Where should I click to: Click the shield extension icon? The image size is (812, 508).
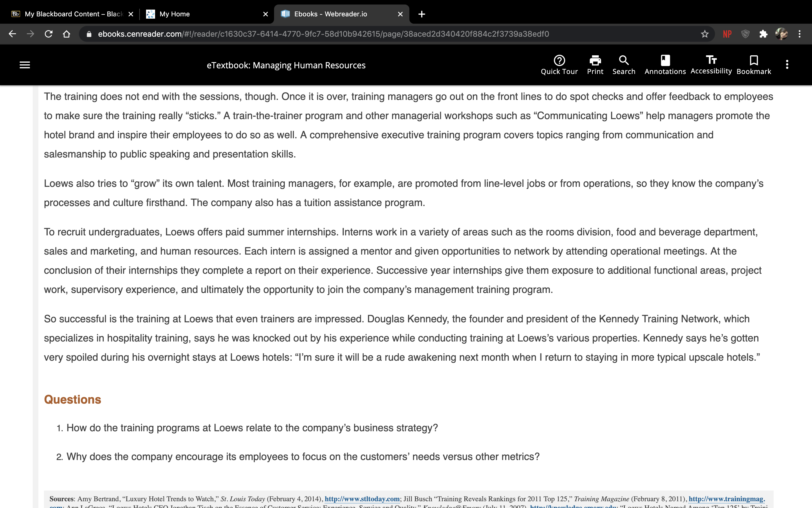tap(745, 34)
